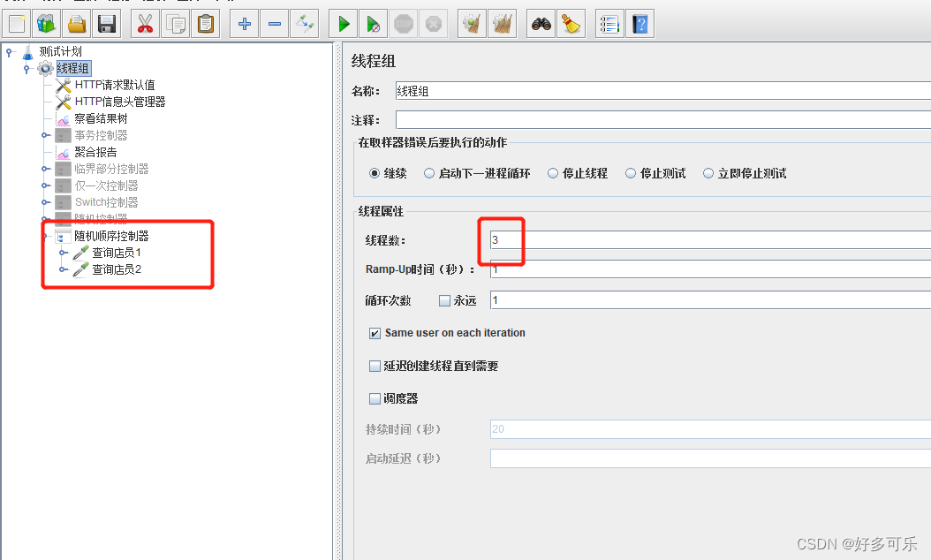
Task: Create a new test plan via toolbar icon
Action: coord(17,25)
